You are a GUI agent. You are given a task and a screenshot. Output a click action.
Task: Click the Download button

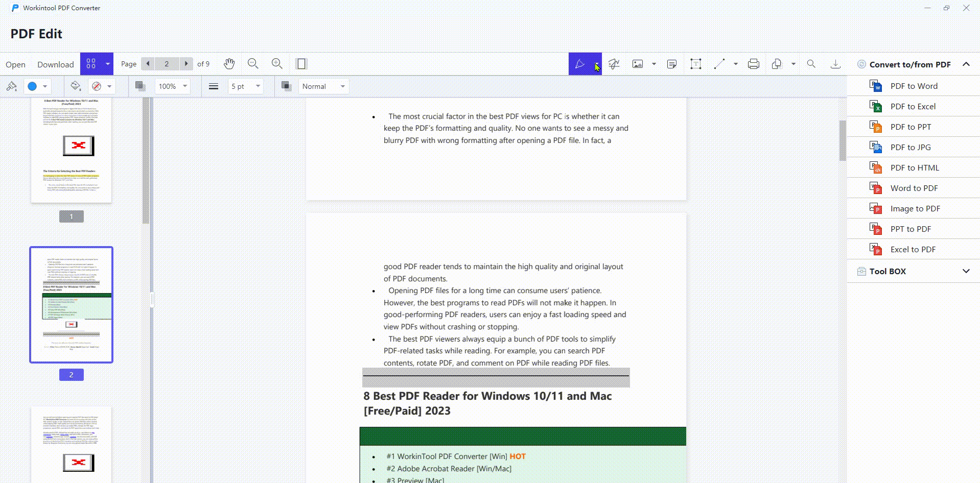coord(55,64)
